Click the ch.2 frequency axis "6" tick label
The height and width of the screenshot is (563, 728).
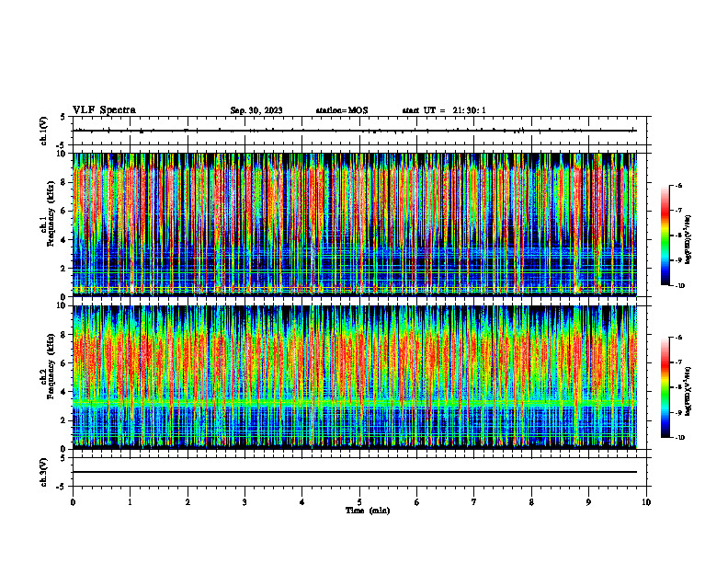point(64,363)
